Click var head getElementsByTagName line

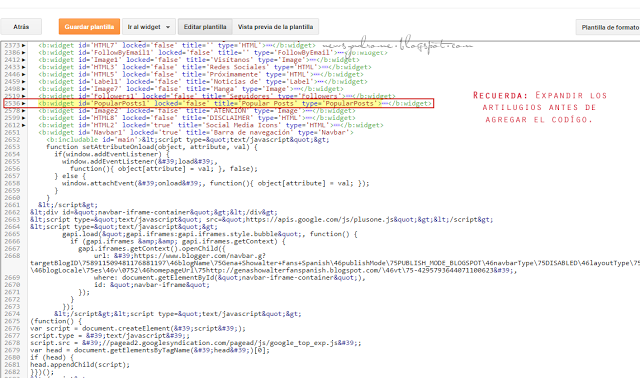(x=150, y=350)
